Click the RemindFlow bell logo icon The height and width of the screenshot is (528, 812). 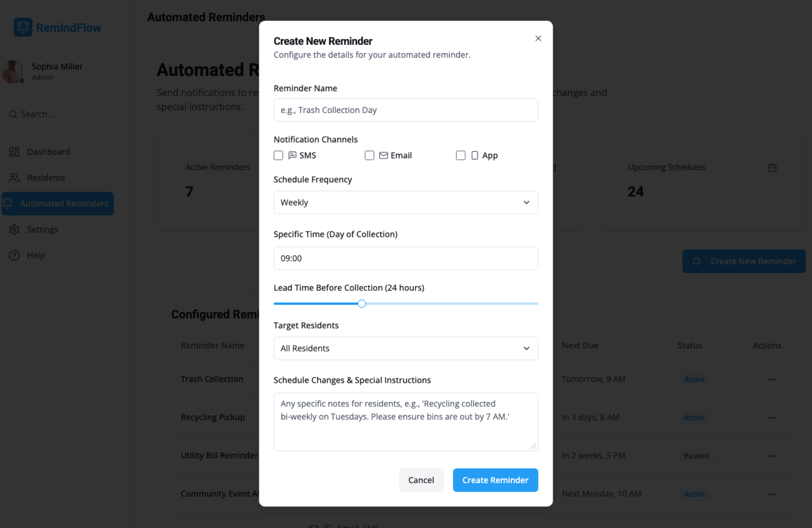(x=23, y=27)
